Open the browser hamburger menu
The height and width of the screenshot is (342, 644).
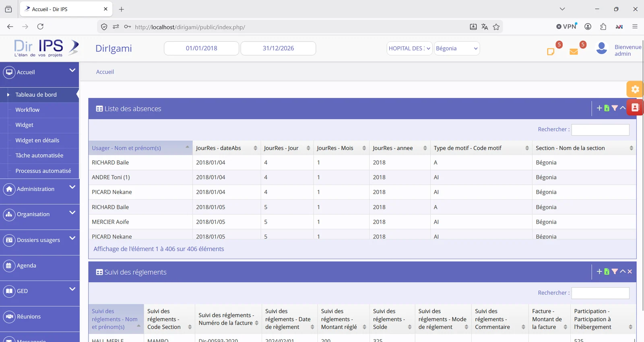[635, 27]
